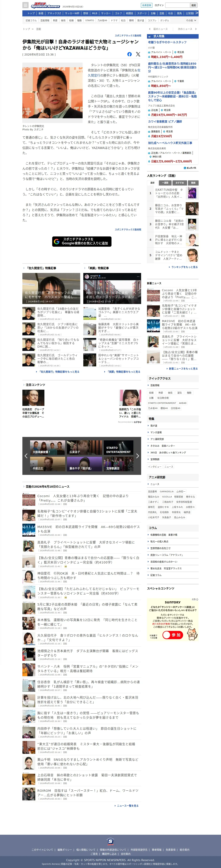The image size is (221, 868).
Task: Select おすすめ ranking tab
Action: click(180, 183)
